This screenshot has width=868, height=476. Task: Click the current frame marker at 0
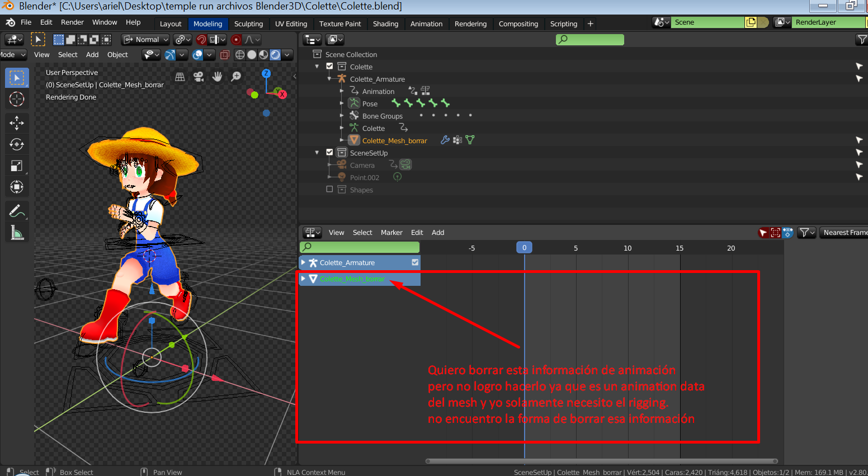tap(524, 247)
